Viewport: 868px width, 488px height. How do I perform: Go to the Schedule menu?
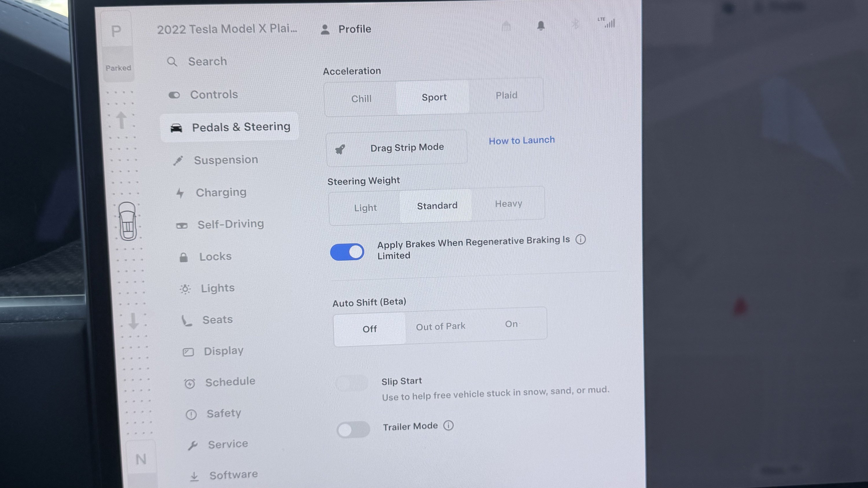pos(220,383)
